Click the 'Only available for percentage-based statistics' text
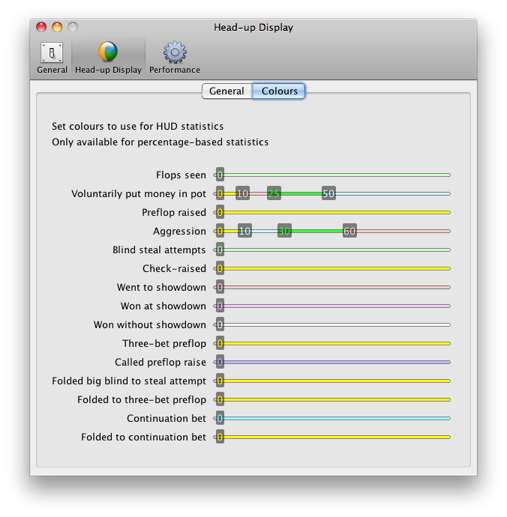This screenshot has height=517, width=507. (x=160, y=142)
